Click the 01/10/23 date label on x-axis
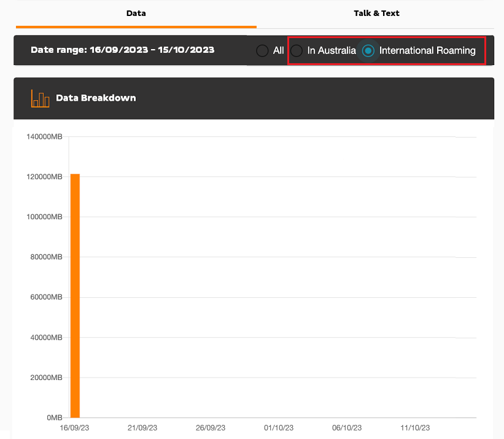Viewport: 504px width, 439px height. coord(279,428)
